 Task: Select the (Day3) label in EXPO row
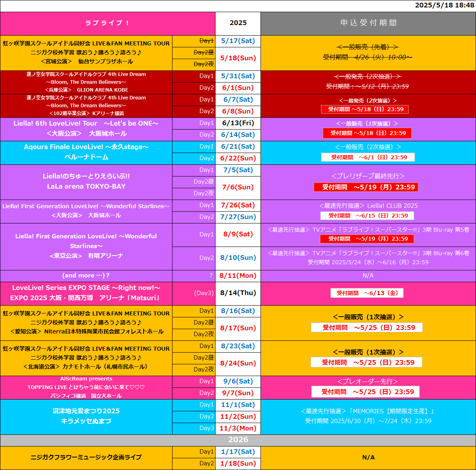(x=204, y=293)
